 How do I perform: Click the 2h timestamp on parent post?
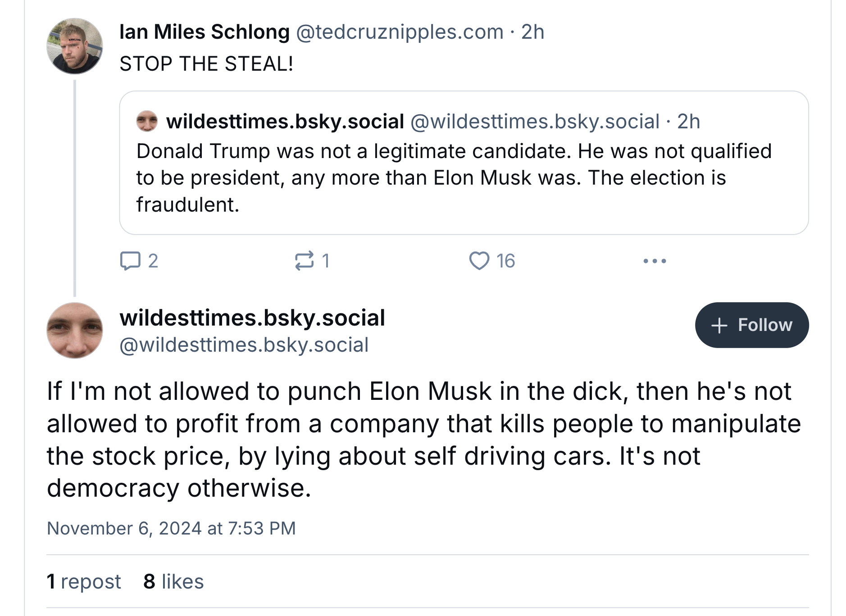click(532, 32)
